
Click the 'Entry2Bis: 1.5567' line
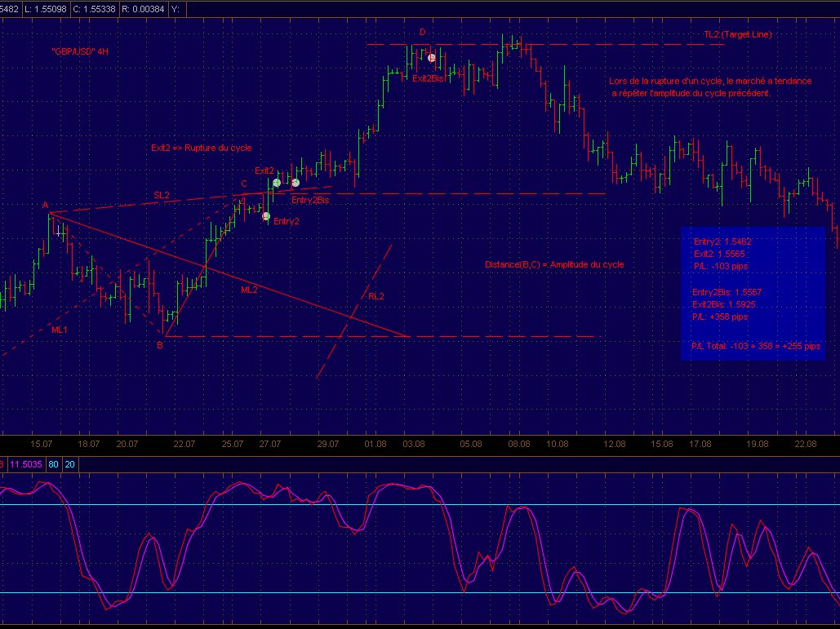(x=727, y=292)
